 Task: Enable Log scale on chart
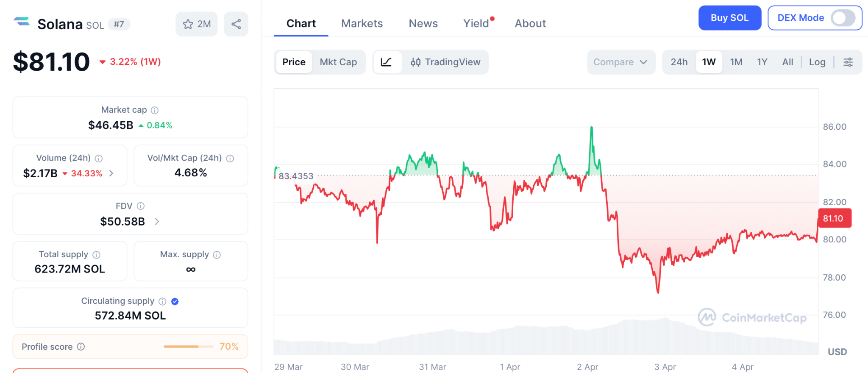coord(817,62)
